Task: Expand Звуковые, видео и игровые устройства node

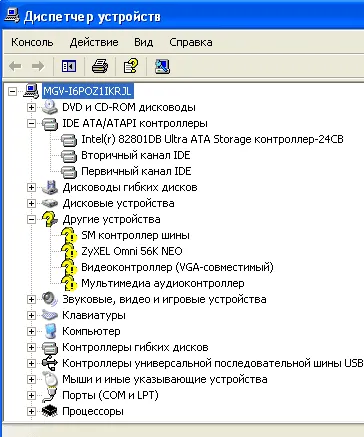Action: [31, 299]
